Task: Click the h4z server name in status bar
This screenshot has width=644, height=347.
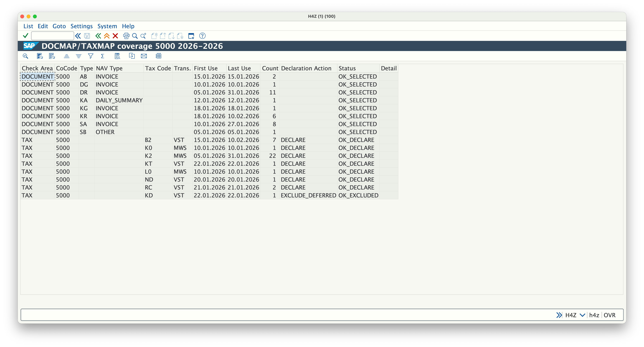Action: (x=594, y=315)
